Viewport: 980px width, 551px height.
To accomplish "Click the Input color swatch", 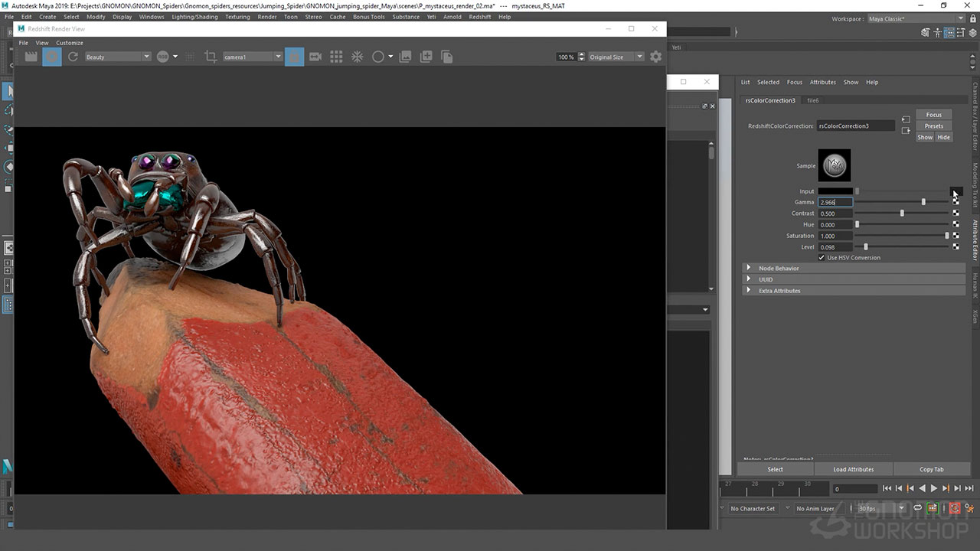I will pyautogui.click(x=835, y=191).
